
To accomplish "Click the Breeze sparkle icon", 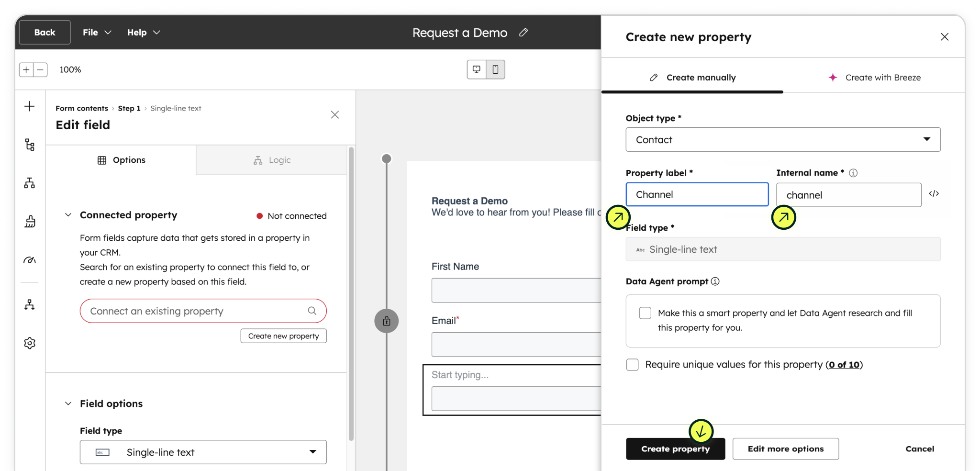I will click(x=833, y=78).
